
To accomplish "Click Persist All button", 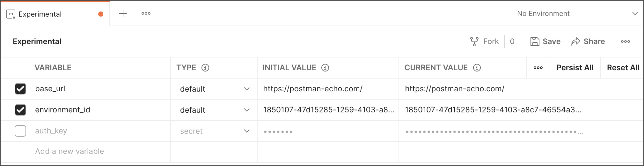I will coord(575,68).
